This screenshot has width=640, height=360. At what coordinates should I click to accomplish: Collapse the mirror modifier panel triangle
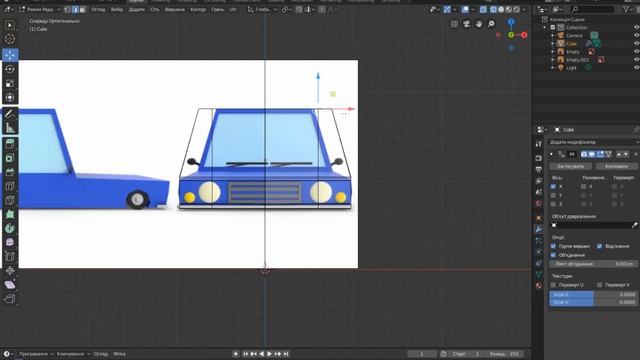pos(551,154)
